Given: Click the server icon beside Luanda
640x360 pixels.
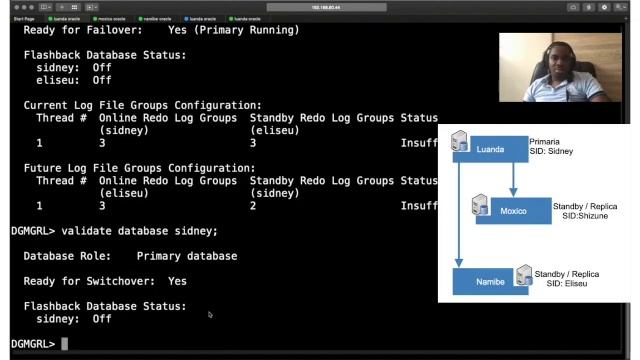Looking at the screenshot, I should click(x=459, y=141).
